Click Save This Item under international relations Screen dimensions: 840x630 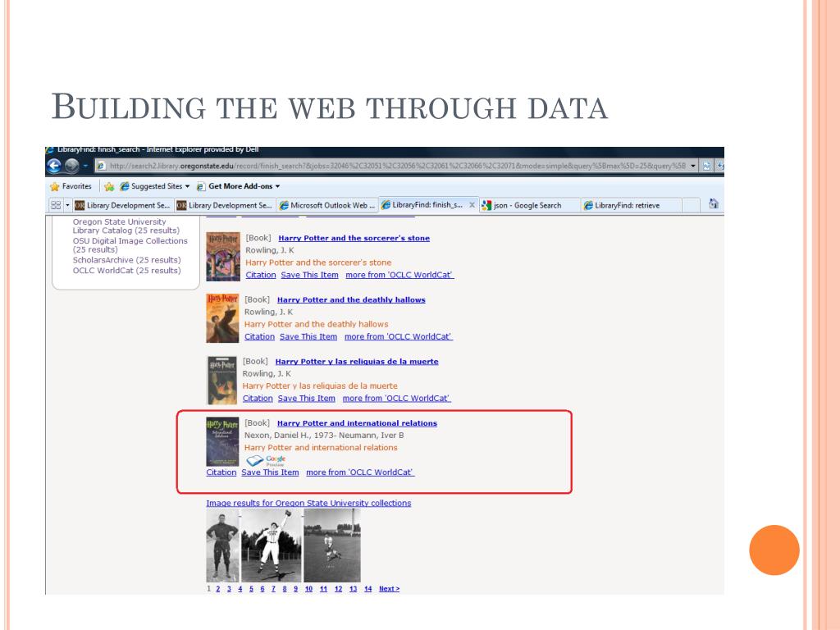270,472
